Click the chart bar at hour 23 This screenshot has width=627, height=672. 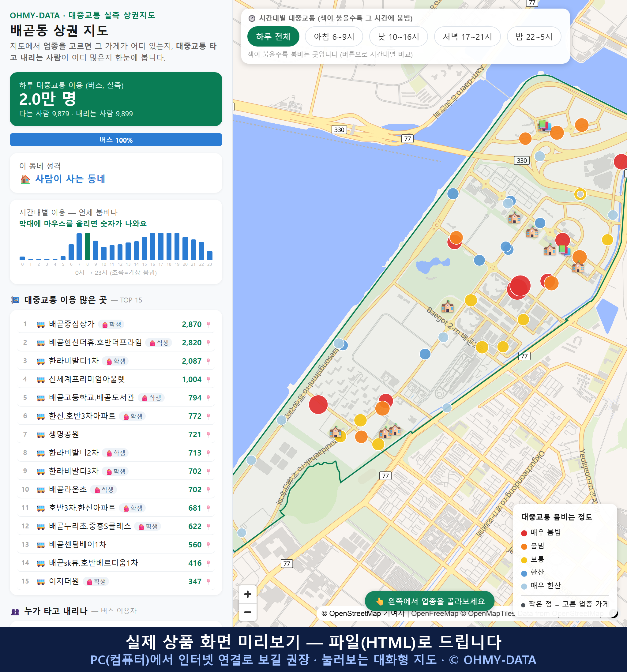pyautogui.click(x=210, y=256)
